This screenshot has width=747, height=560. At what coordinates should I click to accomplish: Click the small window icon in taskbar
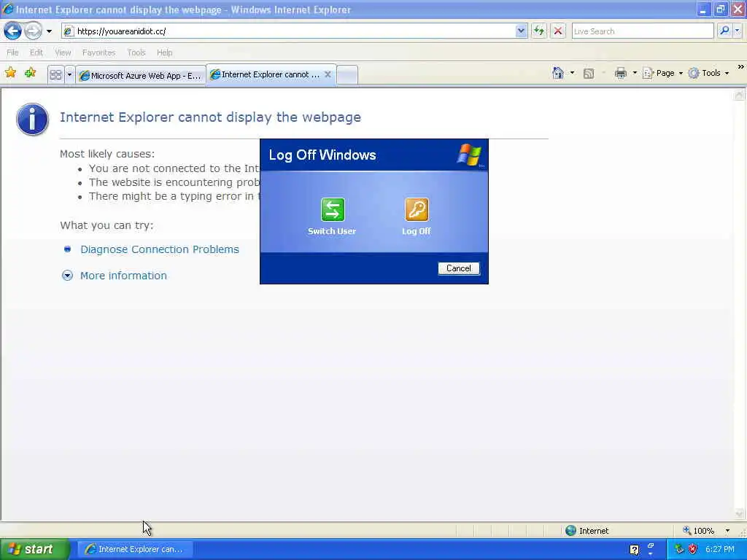[651, 545]
